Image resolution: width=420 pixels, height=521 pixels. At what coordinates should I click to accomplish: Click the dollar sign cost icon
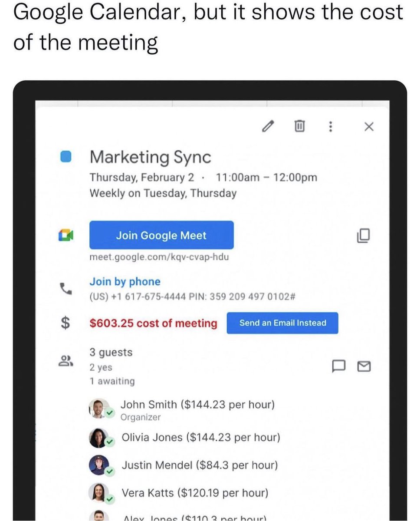[x=66, y=323]
